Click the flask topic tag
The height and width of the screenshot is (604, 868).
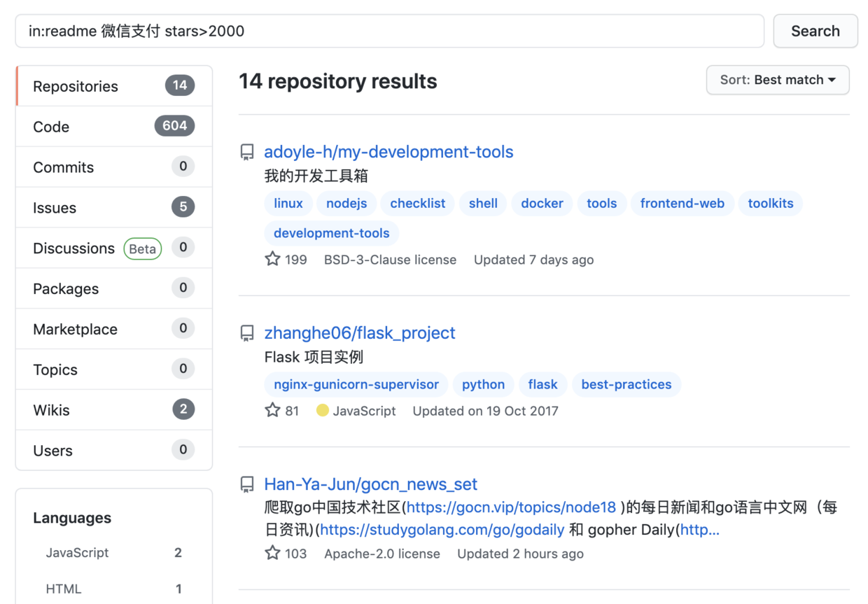pos(542,384)
